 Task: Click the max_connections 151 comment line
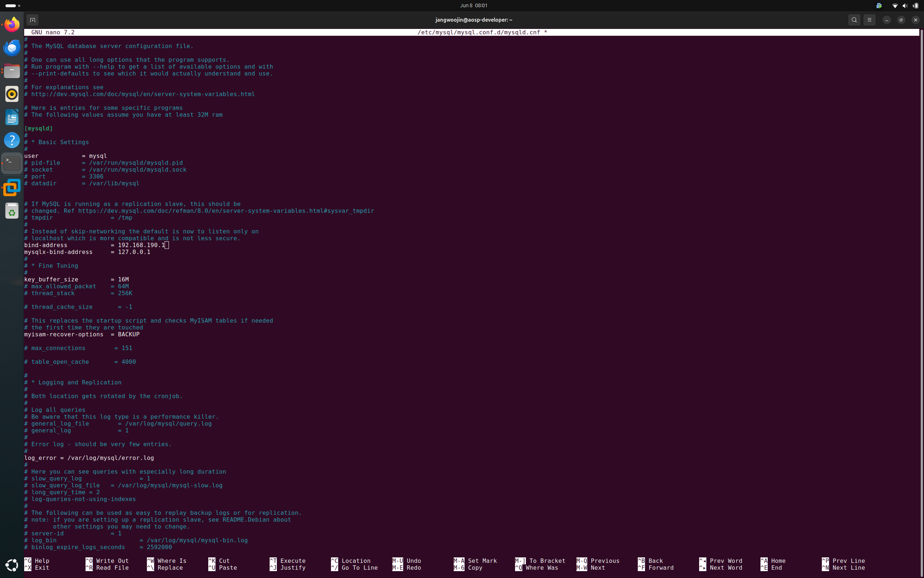[x=78, y=348]
